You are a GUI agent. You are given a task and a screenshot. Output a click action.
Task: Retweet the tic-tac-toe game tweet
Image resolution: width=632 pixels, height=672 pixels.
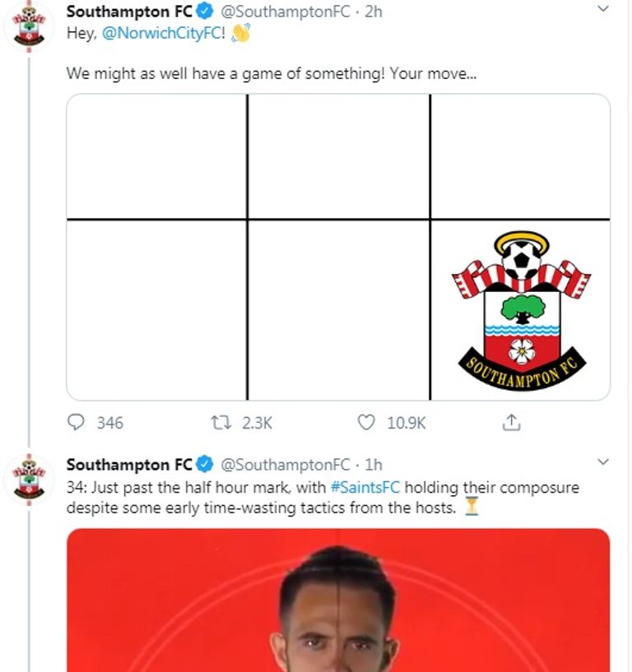[221, 423]
